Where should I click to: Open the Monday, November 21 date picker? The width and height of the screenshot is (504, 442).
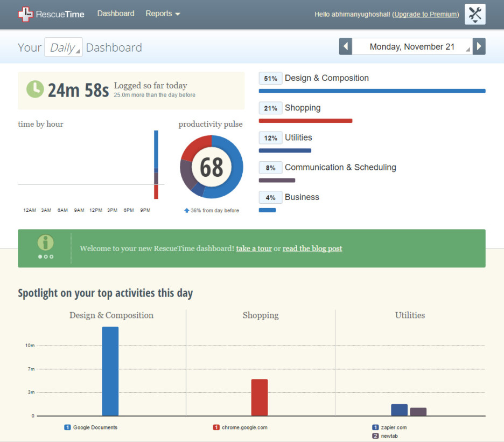[412, 46]
